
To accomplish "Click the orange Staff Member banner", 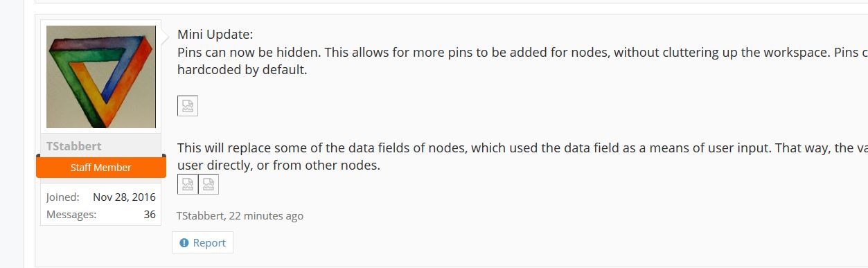I will tap(101, 168).
